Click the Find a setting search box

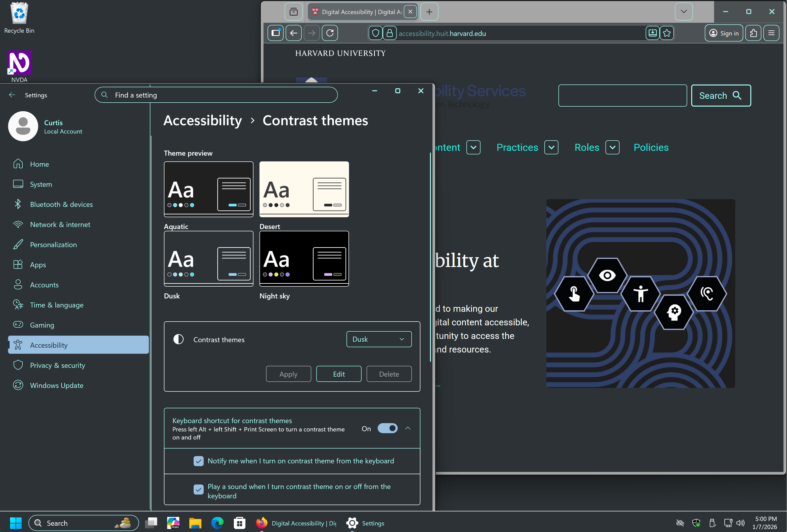coord(216,95)
